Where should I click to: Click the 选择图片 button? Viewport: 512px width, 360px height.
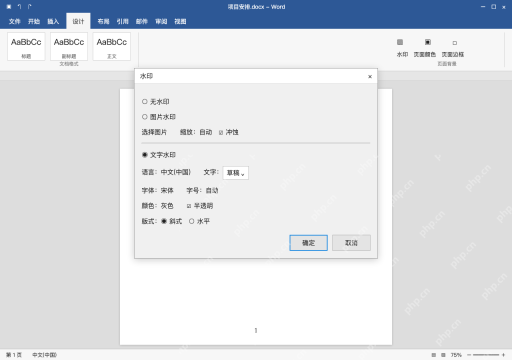[x=154, y=132]
